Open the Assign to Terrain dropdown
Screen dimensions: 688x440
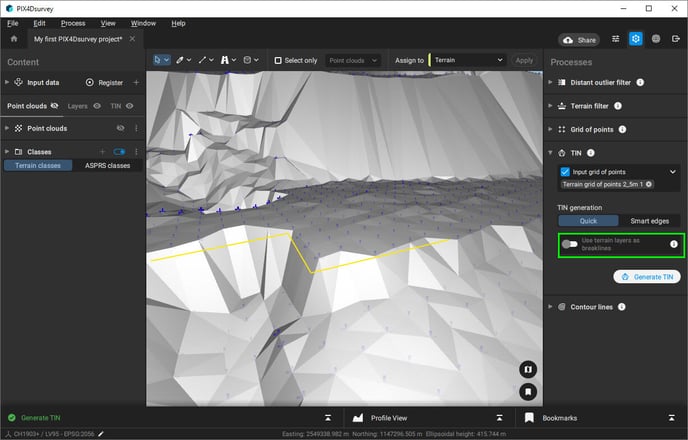tap(467, 60)
